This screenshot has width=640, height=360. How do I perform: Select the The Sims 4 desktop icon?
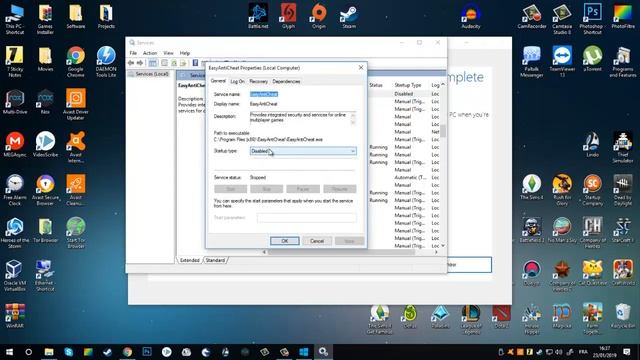[531, 187]
